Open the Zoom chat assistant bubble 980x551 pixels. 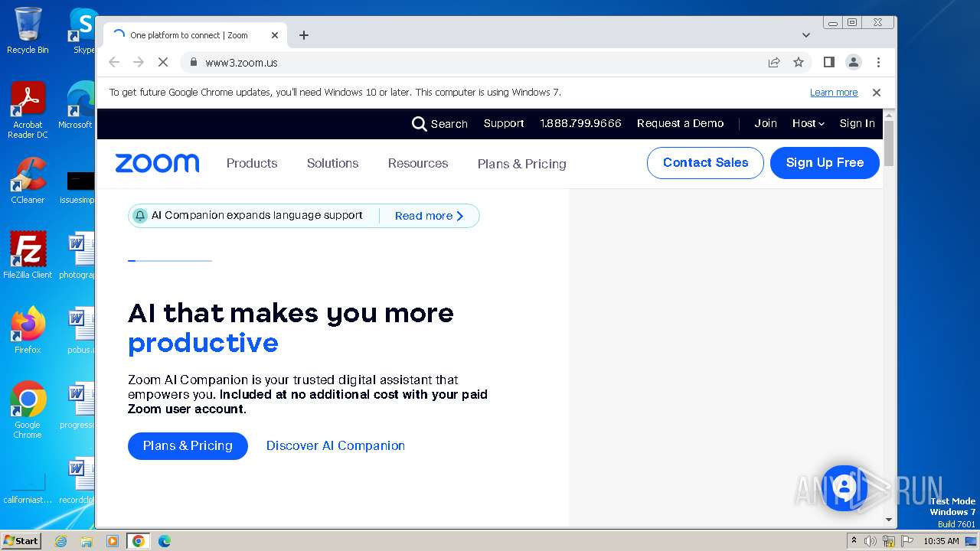tap(844, 487)
